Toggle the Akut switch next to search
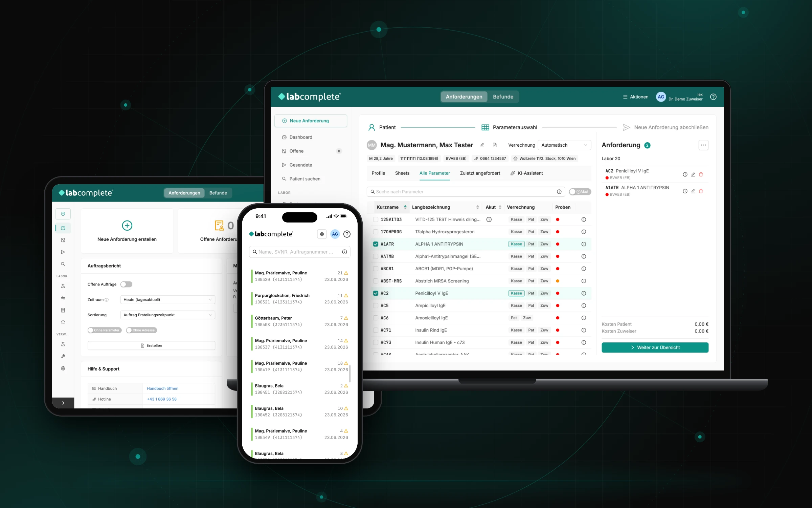 [580, 192]
